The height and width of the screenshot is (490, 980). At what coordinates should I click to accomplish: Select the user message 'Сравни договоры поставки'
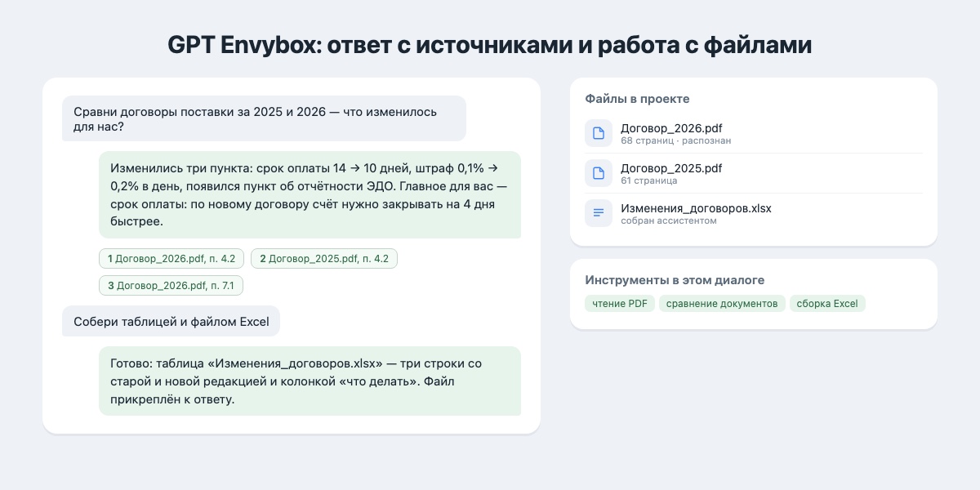[x=264, y=118]
